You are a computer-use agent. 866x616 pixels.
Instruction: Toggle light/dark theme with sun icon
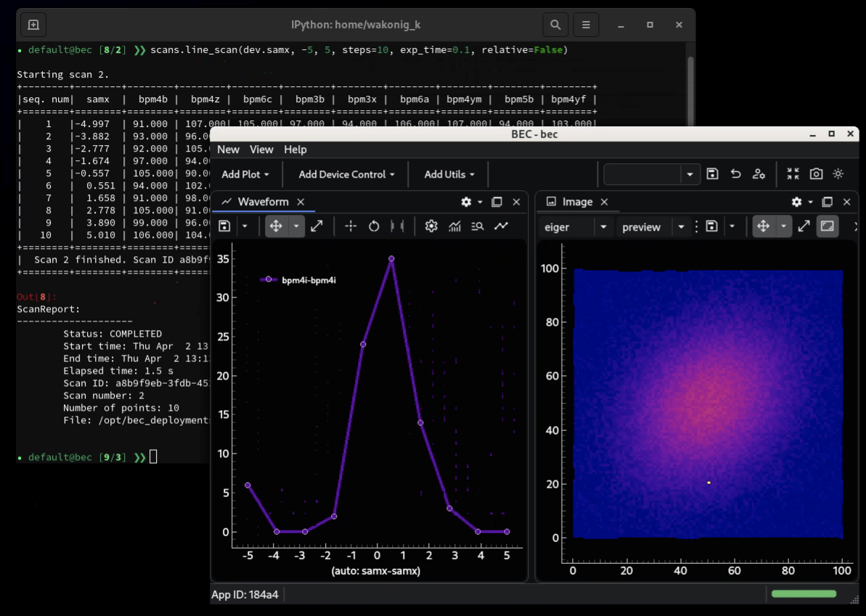coord(838,174)
